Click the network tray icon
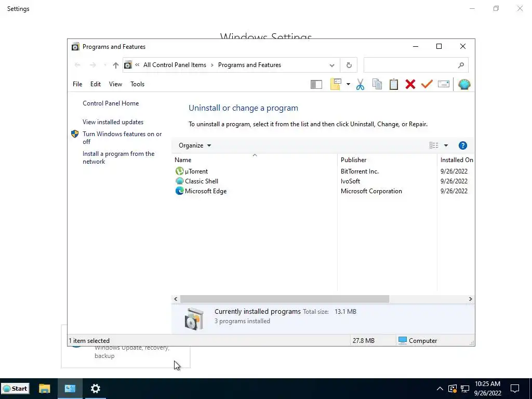The height and width of the screenshot is (399, 532). (x=465, y=389)
